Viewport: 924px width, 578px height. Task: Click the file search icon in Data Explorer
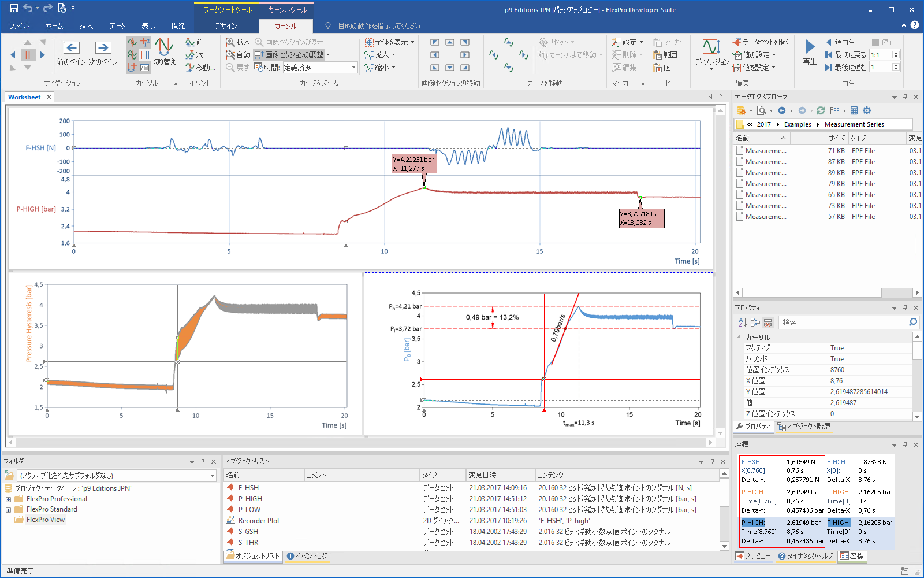[x=762, y=110]
